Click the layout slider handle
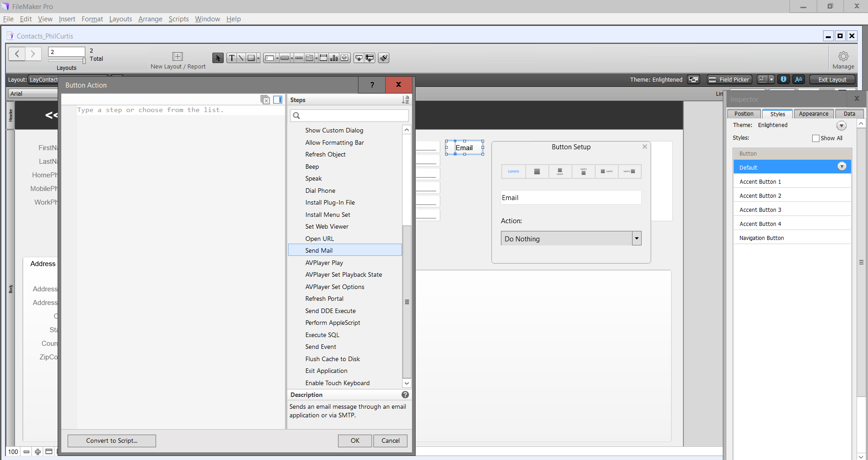This screenshot has width=868, height=460. (84, 60)
